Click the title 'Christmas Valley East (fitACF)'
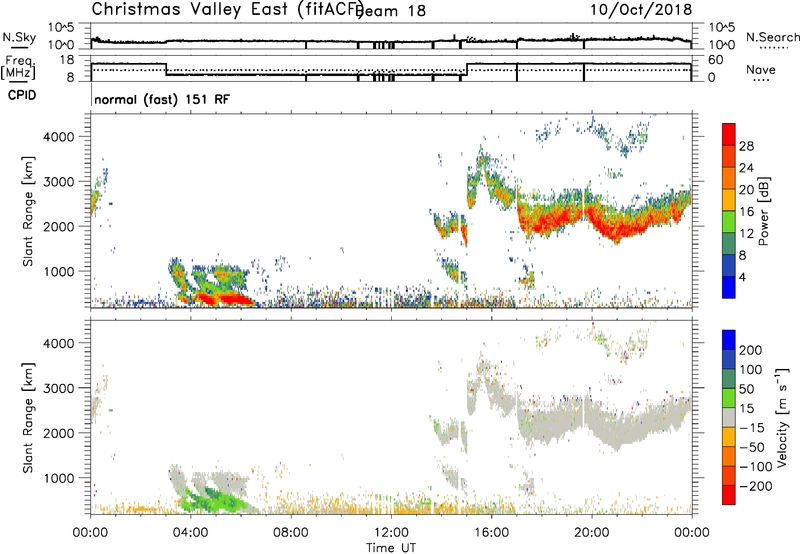This screenshot has height=554, width=800. tap(227, 9)
